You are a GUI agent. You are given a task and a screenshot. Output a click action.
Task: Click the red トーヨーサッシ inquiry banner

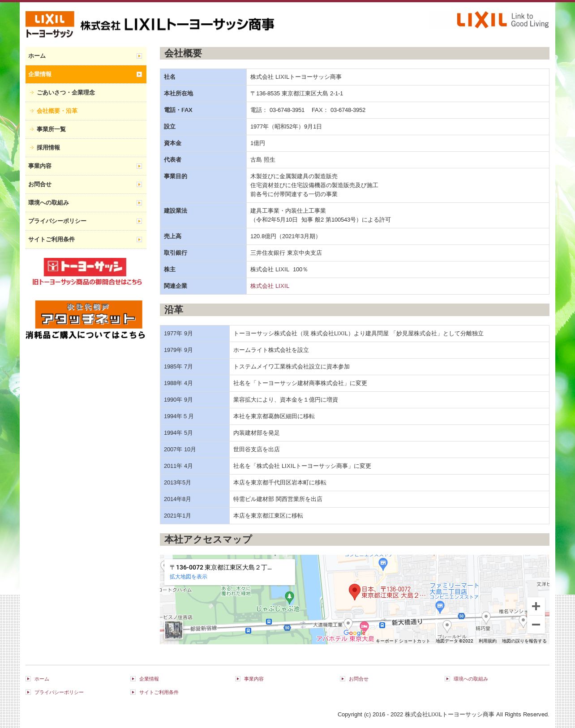[x=86, y=272]
